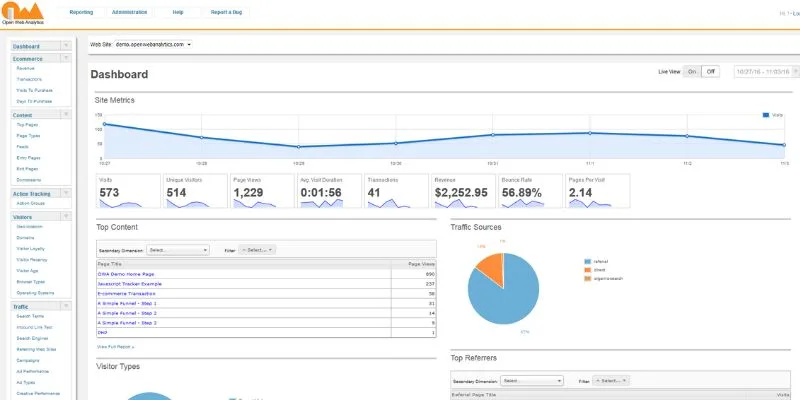Select the Visits metric box showing 573
800x400 pixels.
coord(128,191)
